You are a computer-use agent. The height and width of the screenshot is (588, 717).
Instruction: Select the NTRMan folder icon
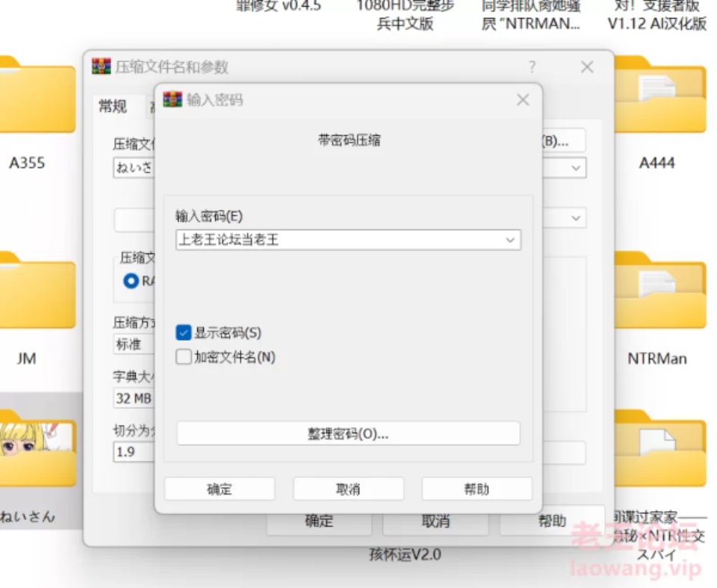[659, 290]
